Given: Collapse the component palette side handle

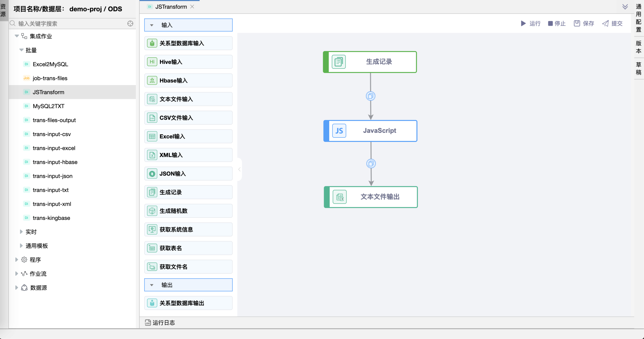Looking at the screenshot, I should pos(239,169).
